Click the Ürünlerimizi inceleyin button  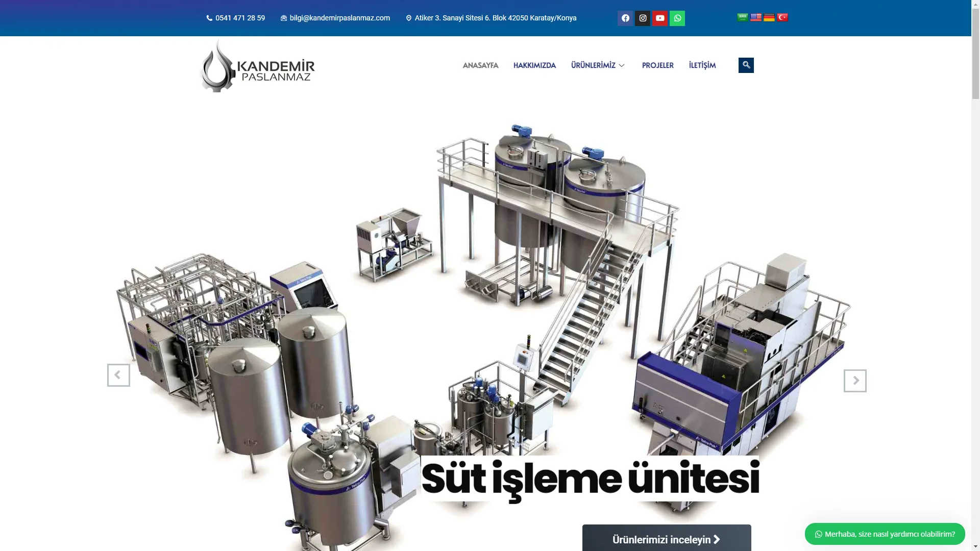666,539
